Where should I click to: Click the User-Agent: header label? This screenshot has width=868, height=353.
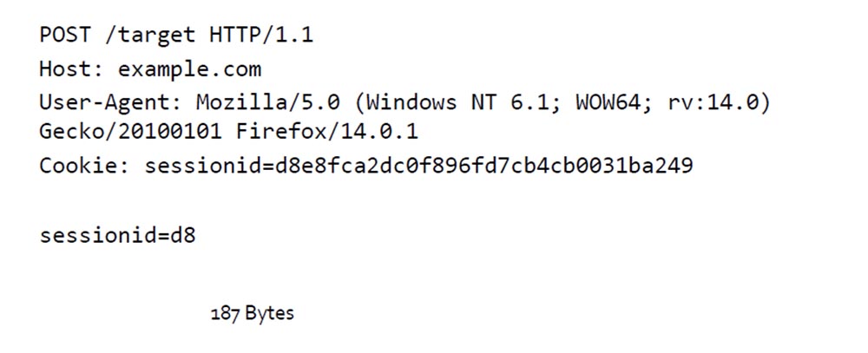(111, 101)
